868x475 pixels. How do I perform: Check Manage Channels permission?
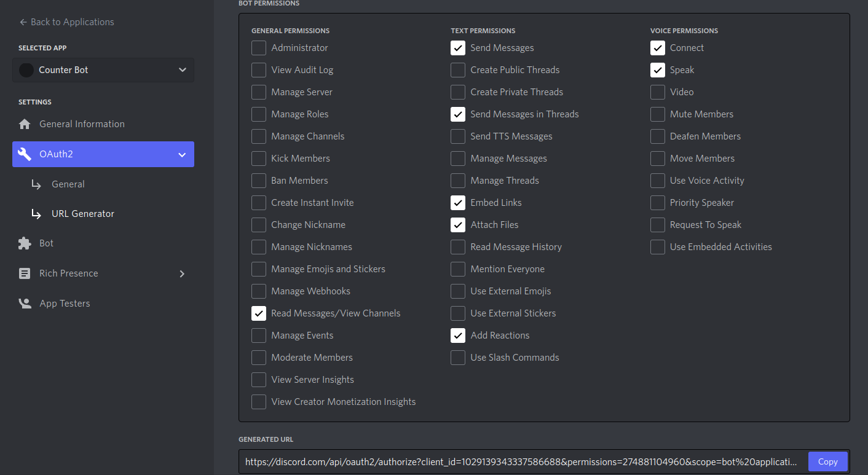(259, 136)
